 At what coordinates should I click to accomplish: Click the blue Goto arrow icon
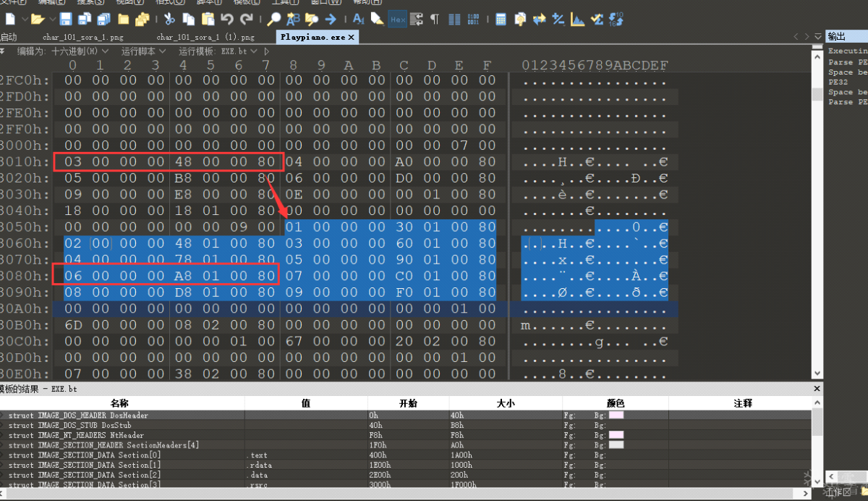[x=331, y=19]
